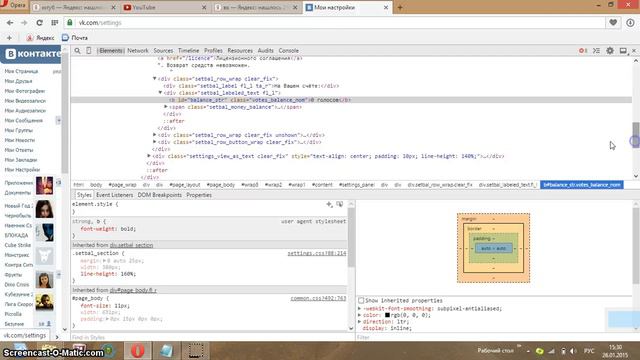Image resolution: width=640 pixels, height=360 pixels.
Task: Open common.css source link
Action: pos(318,298)
